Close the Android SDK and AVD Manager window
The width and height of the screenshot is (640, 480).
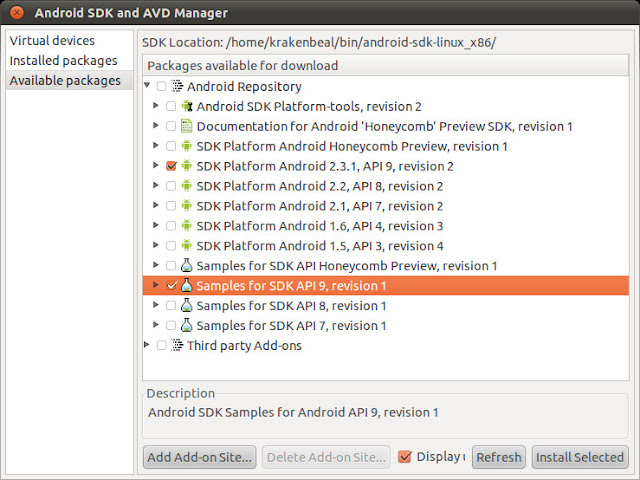[x=17, y=13]
